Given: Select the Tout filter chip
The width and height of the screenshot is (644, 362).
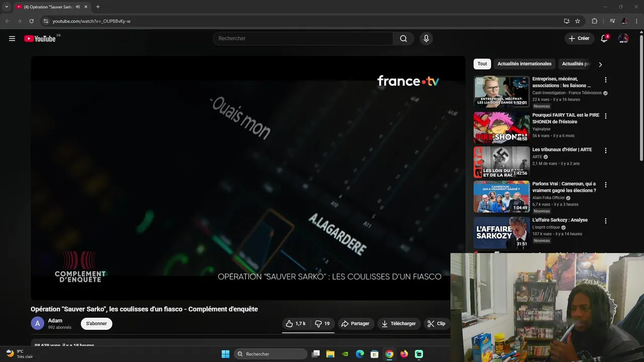Looking at the screenshot, I should coord(482,64).
